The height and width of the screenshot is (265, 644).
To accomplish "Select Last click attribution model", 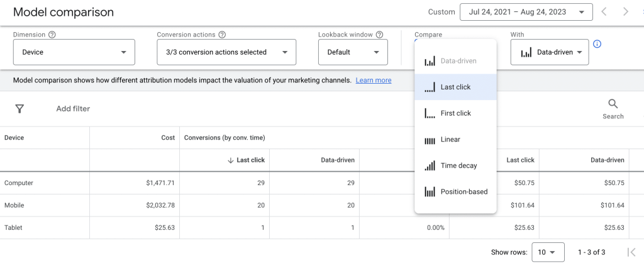I will coord(455,87).
